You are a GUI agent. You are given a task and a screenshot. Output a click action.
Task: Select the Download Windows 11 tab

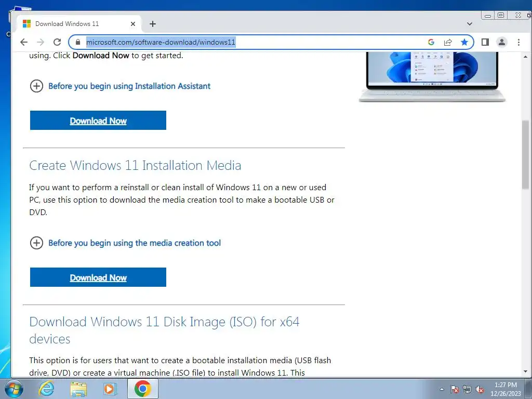pyautogui.click(x=78, y=24)
